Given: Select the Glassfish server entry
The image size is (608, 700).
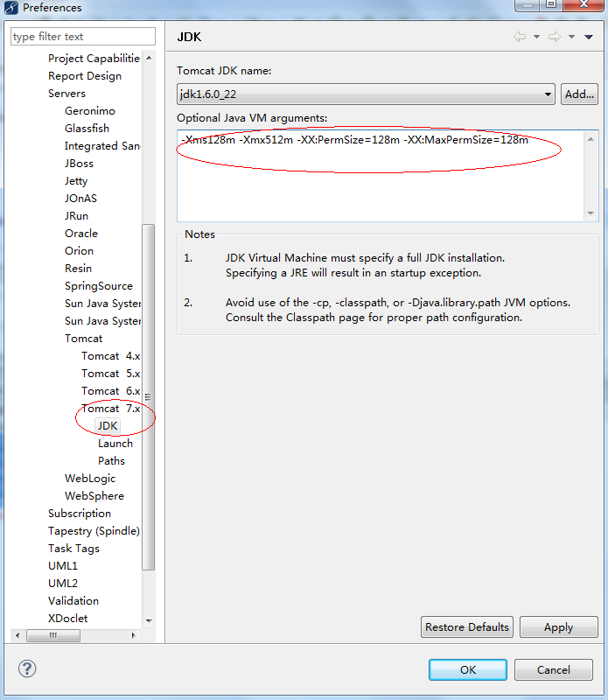Looking at the screenshot, I should click(x=87, y=128).
